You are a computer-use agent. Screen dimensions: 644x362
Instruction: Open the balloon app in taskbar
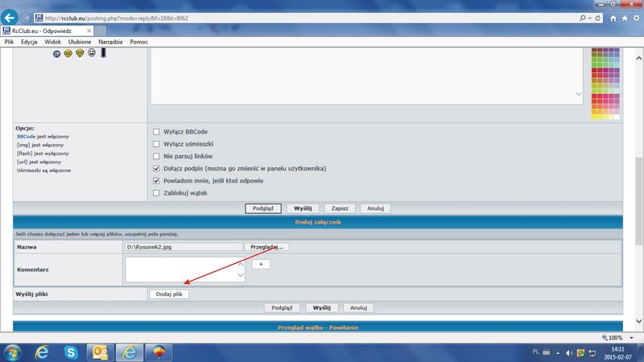click(x=159, y=352)
